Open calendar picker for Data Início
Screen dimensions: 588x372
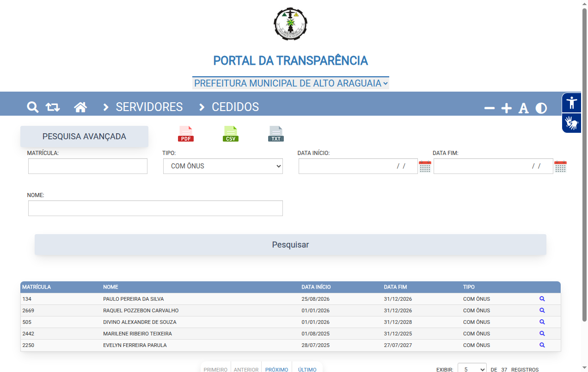coord(425,167)
